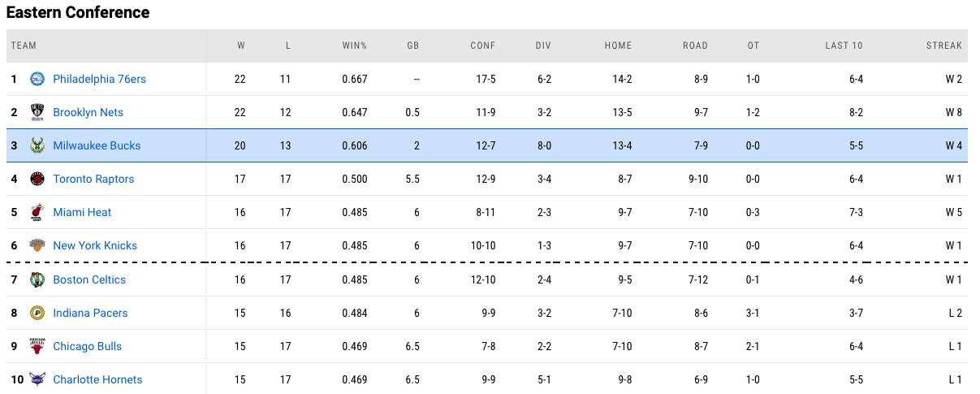The width and height of the screenshot is (980, 394).
Task: Click the New York Knicks logo
Action: coord(37,245)
